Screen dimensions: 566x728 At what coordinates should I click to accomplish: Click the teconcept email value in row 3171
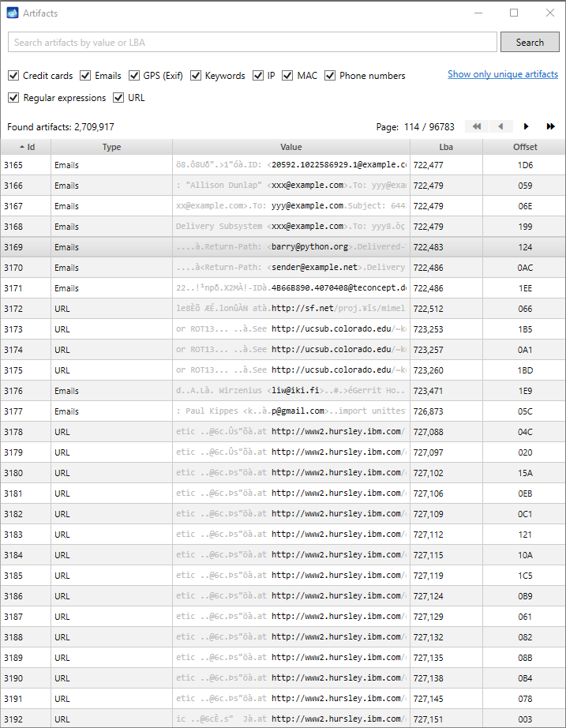tap(291, 288)
